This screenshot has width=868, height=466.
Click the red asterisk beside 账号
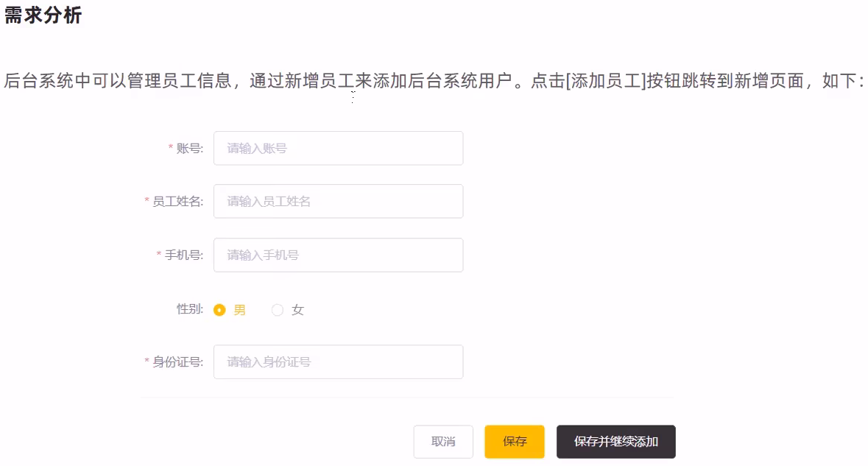[x=171, y=149]
